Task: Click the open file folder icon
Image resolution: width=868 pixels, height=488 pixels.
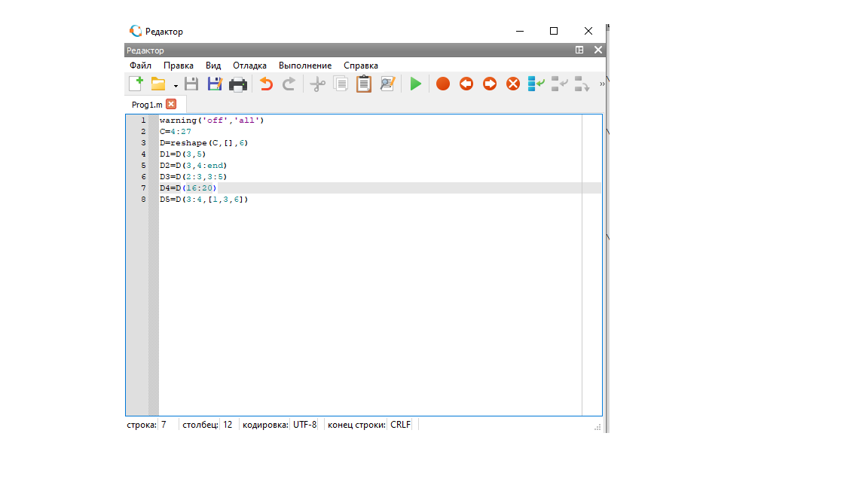Action: tap(158, 84)
